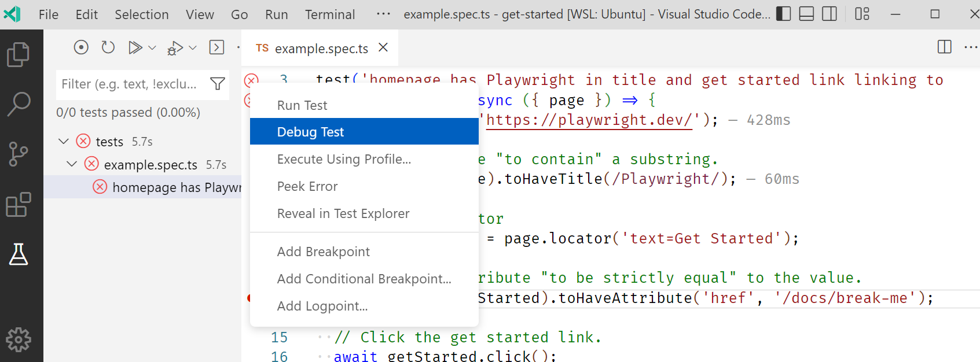980x362 pixels.
Task: Open the Manage gear settings
Action: 19,339
